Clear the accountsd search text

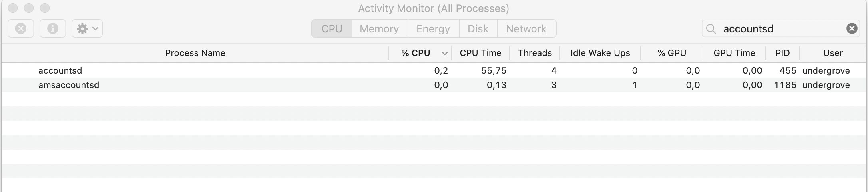852,28
